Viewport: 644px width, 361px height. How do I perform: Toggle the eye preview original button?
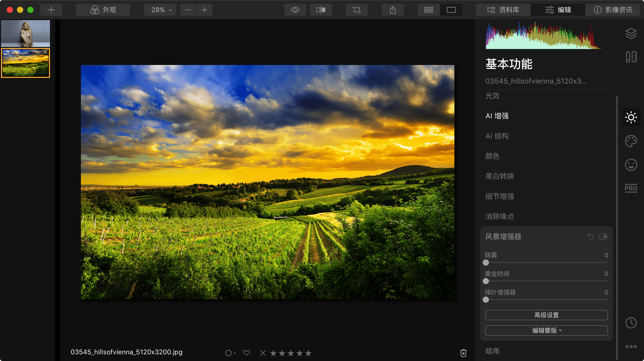click(295, 10)
